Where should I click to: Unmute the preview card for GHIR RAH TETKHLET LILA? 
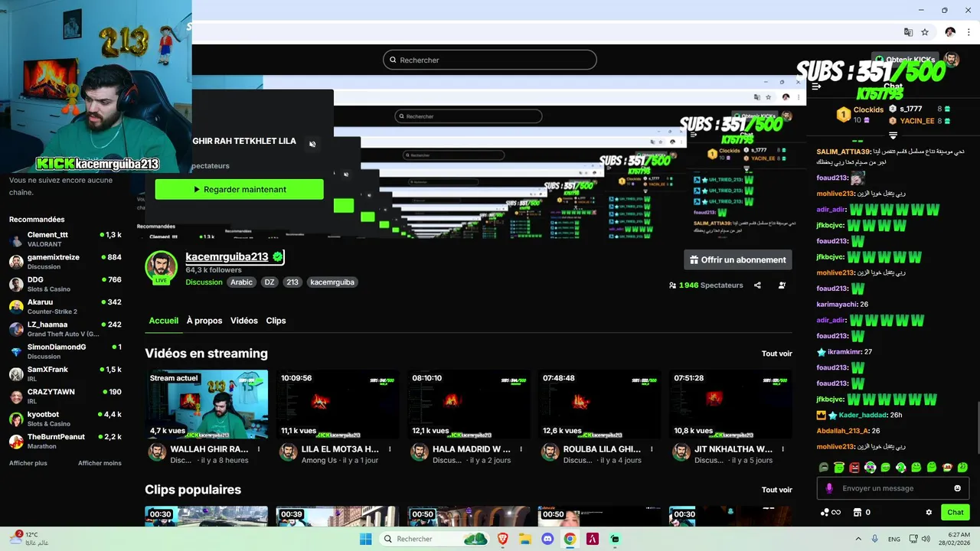[x=312, y=144]
